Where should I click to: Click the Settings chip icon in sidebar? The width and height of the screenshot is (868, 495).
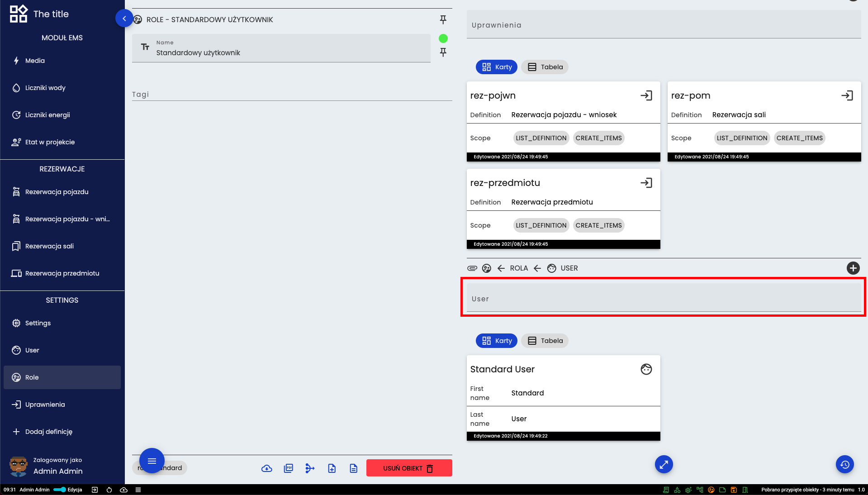(16, 323)
